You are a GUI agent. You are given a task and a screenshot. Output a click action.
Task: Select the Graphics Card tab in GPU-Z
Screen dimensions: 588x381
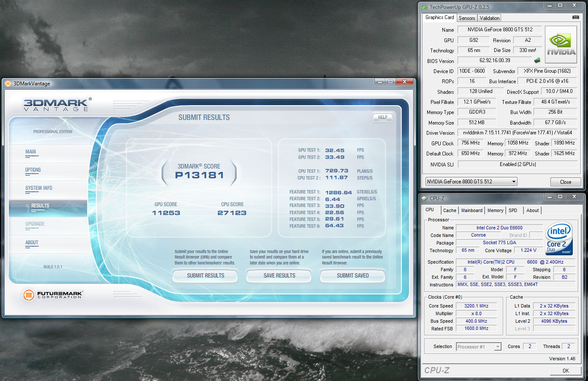click(x=439, y=17)
